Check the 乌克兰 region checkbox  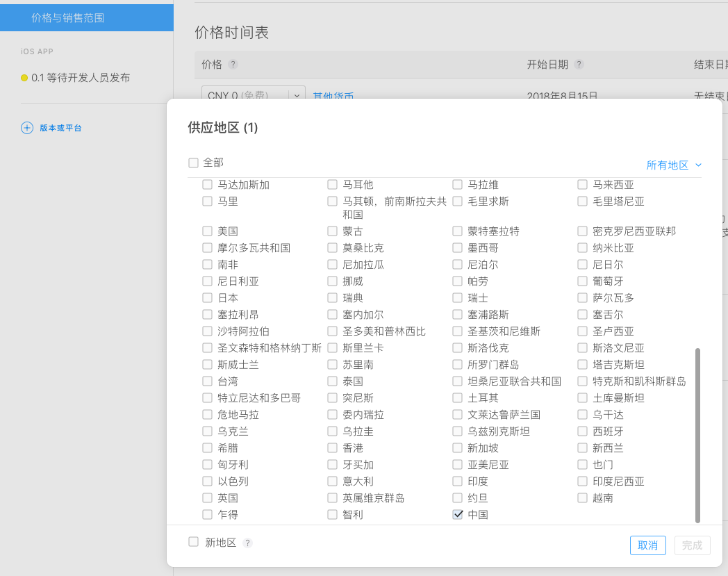(207, 431)
